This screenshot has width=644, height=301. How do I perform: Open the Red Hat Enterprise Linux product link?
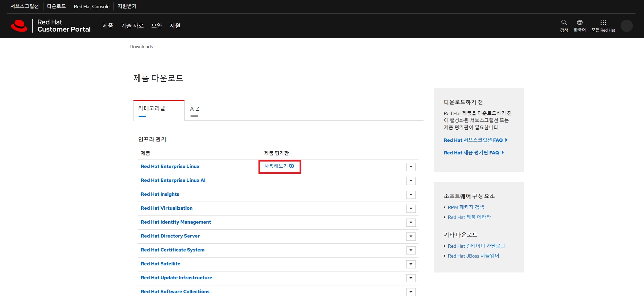click(170, 166)
